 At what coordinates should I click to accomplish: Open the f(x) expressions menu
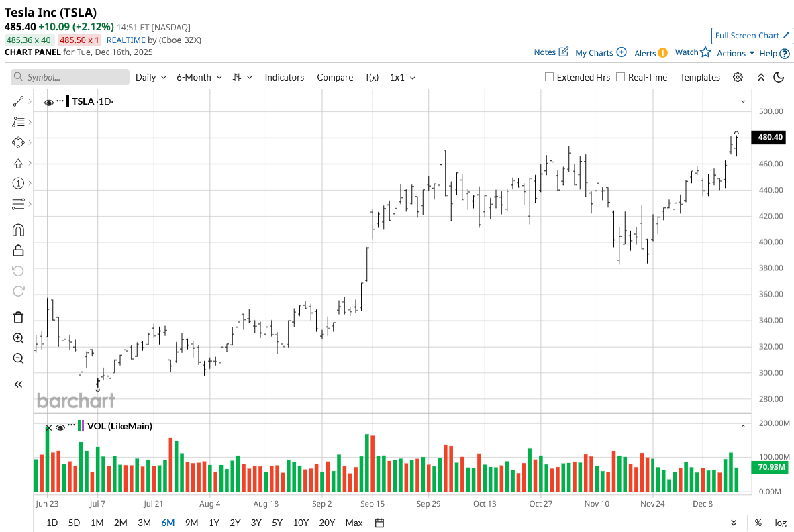click(373, 77)
